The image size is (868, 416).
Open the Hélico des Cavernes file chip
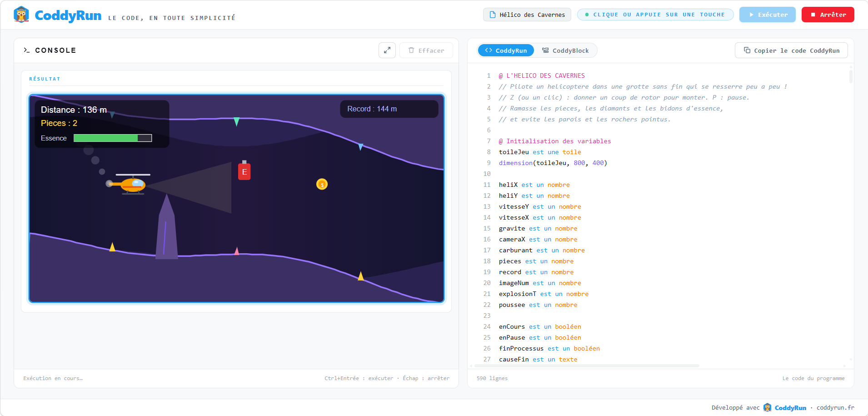[x=527, y=15]
